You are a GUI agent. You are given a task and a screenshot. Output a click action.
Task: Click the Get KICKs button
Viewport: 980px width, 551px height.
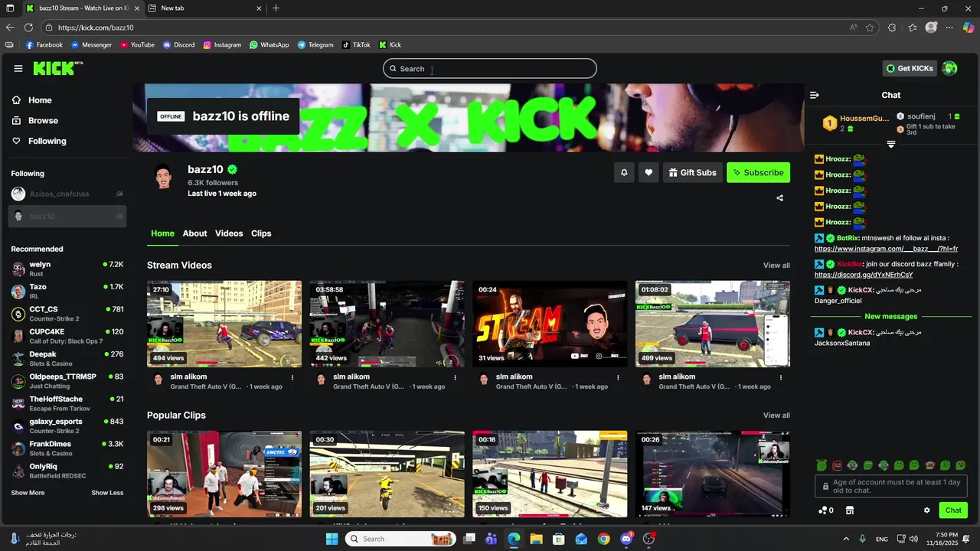coord(910,68)
